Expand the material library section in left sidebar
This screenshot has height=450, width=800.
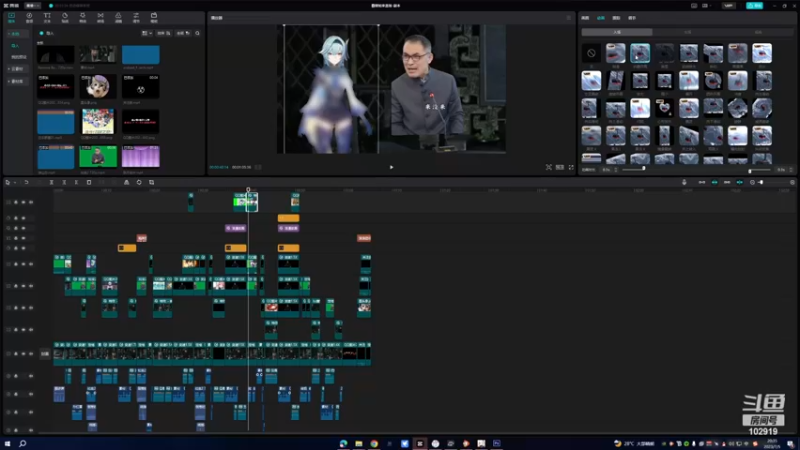coord(16,82)
